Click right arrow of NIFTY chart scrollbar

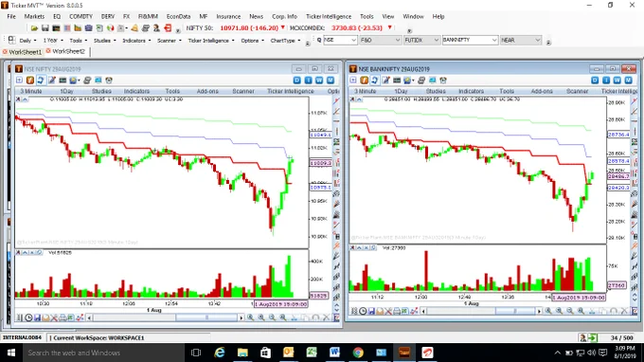tap(241, 317)
